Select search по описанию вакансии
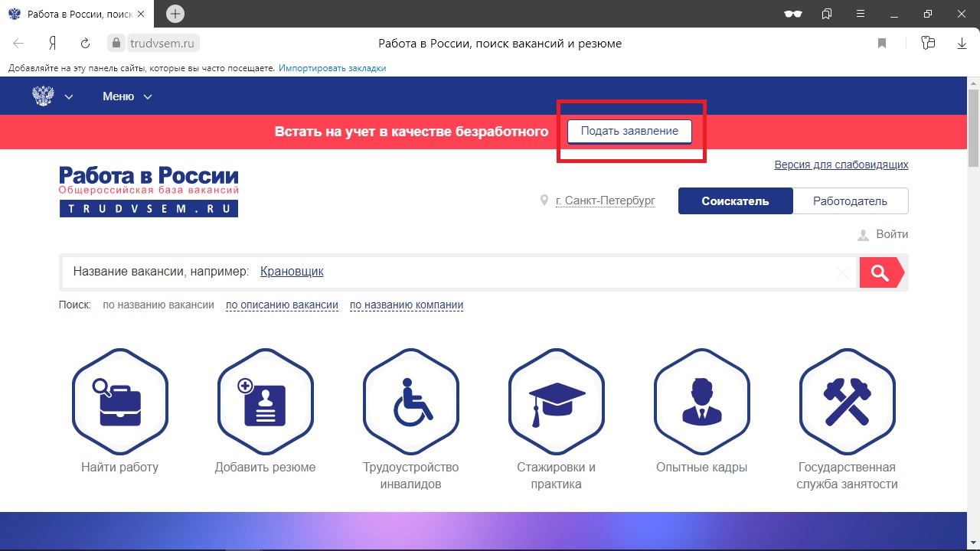 click(x=282, y=305)
